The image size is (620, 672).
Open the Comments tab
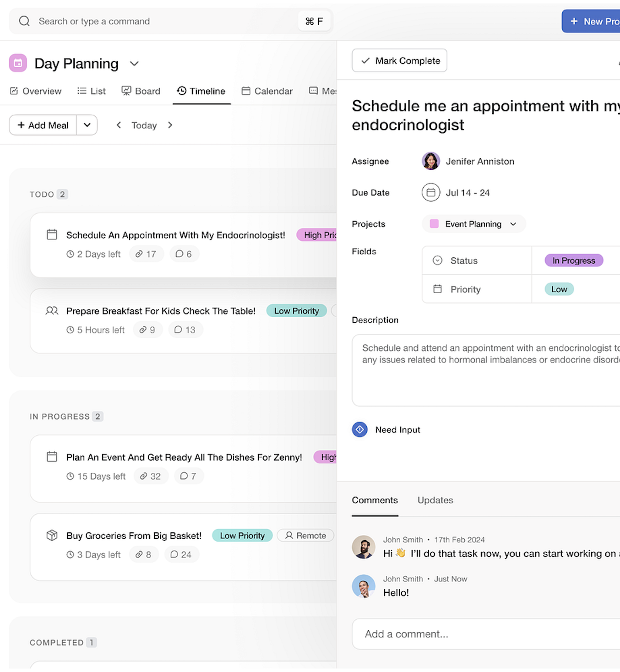375,500
